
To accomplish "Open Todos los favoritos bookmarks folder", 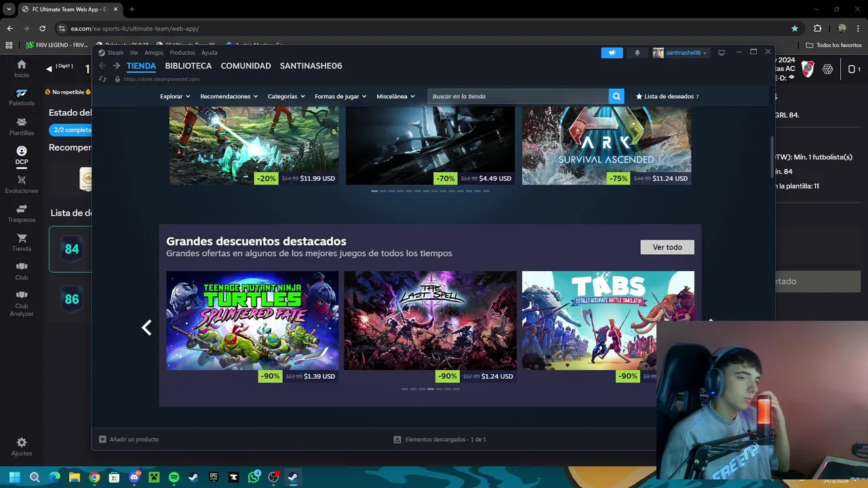I will coord(833,45).
